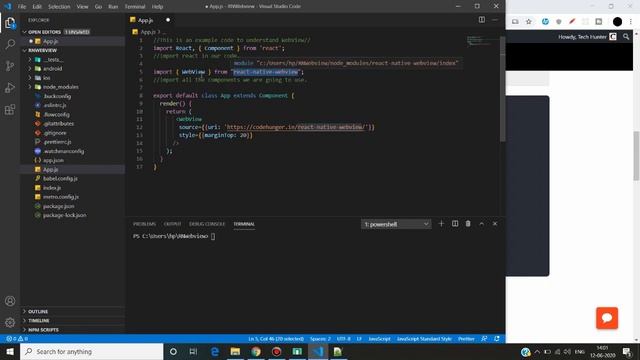Open Chrome from the taskbar
The image size is (640, 360).
point(256,351)
